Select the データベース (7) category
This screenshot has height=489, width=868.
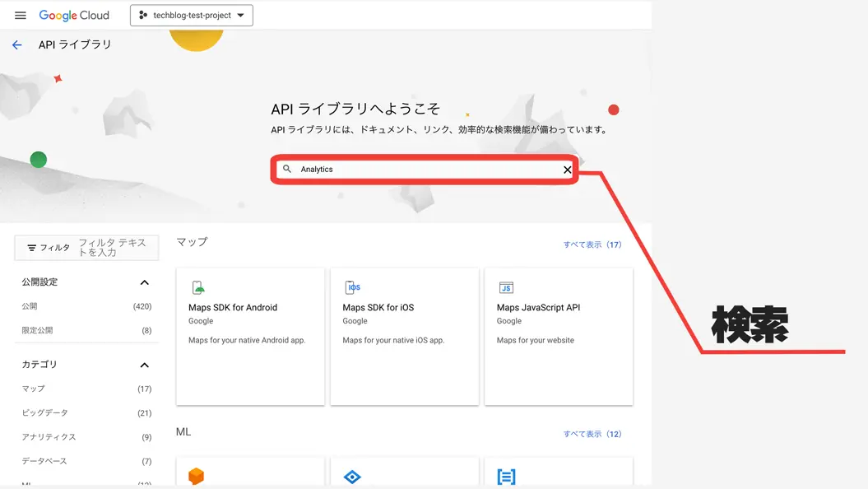click(86, 461)
